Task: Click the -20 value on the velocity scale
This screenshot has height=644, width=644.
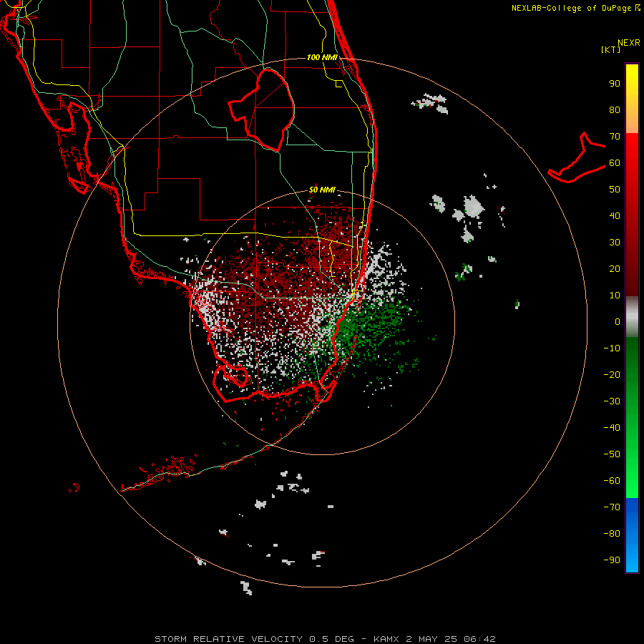Action: [612, 374]
